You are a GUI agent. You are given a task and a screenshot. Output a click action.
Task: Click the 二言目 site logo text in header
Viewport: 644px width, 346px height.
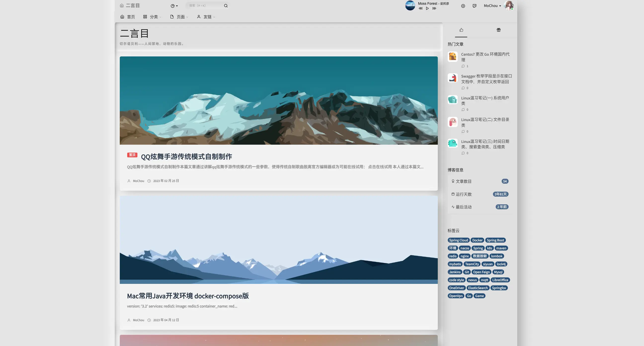pyautogui.click(x=133, y=5)
